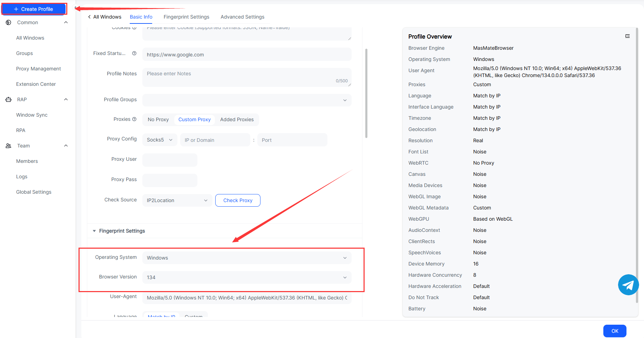
Task: Click the help icon next to Proxies
Action: [x=134, y=119]
